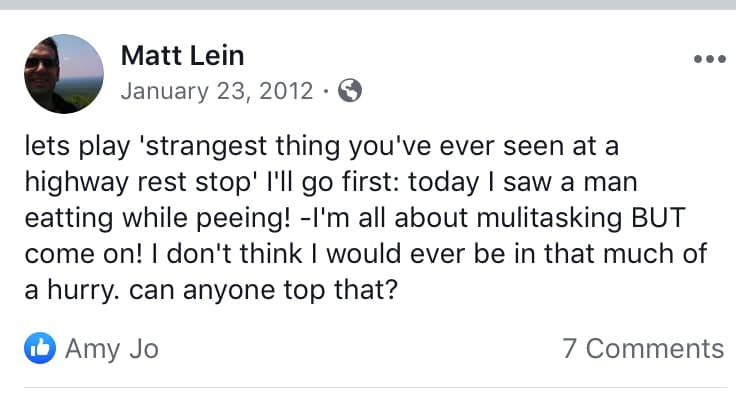The image size is (736, 400).
Task: Click the final line "can anyone top that?"
Action: [x=263, y=290]
